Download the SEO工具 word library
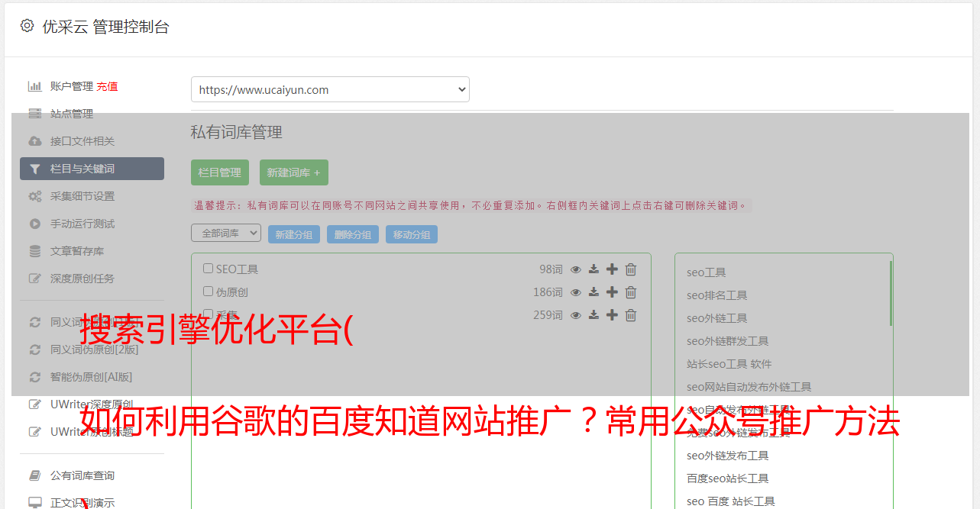The width and height of the screenshot is (980, 509). (593, 269)
